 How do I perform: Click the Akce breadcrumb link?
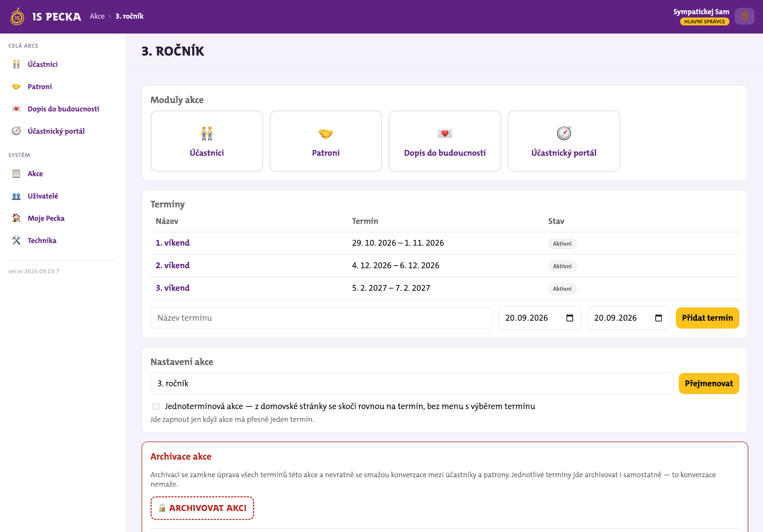click(97, 16)
